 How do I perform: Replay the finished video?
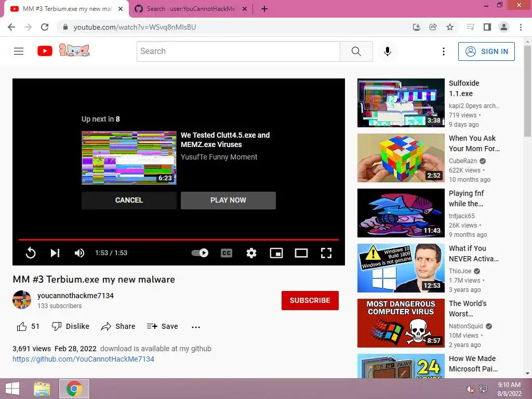(x=31, y=253)
